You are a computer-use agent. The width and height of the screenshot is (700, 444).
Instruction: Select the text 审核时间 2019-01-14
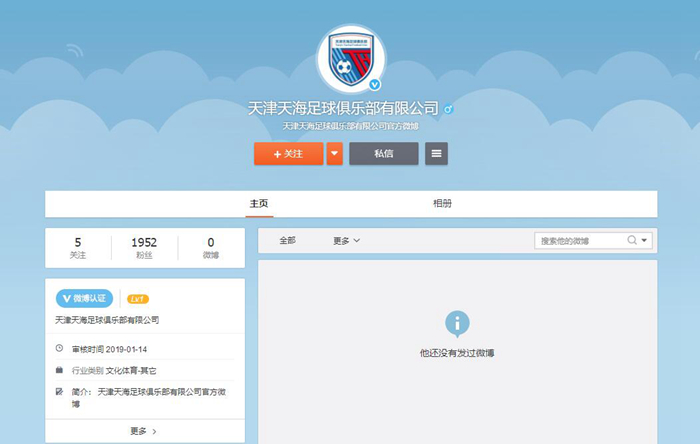coord(109,349)
